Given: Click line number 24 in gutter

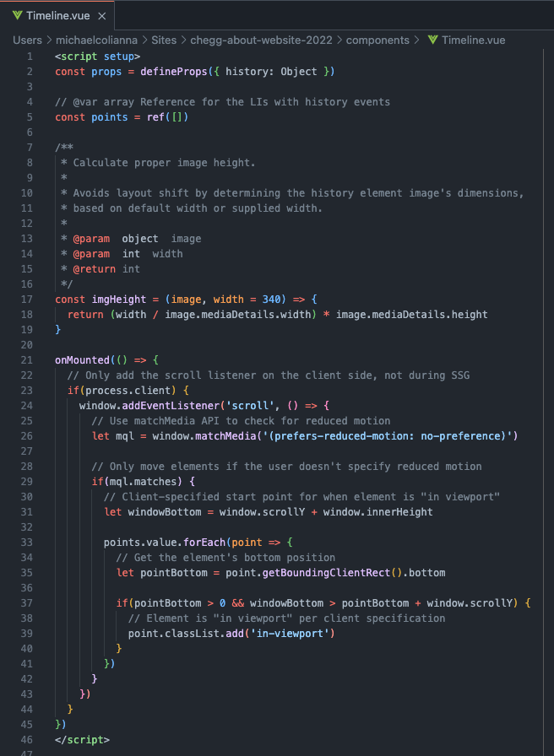Looking at the screenshot, I should pos(27,406).
